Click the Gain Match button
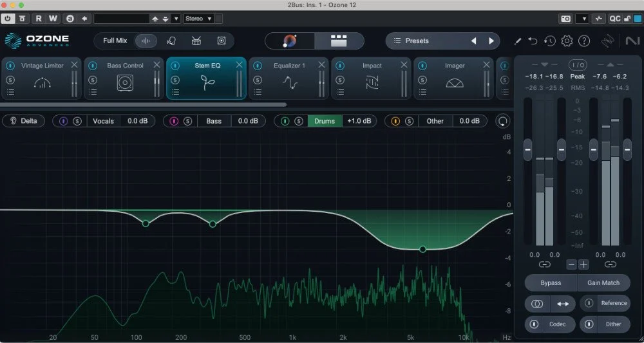This screenshot has height=343, width=644. tap(603, 283)
